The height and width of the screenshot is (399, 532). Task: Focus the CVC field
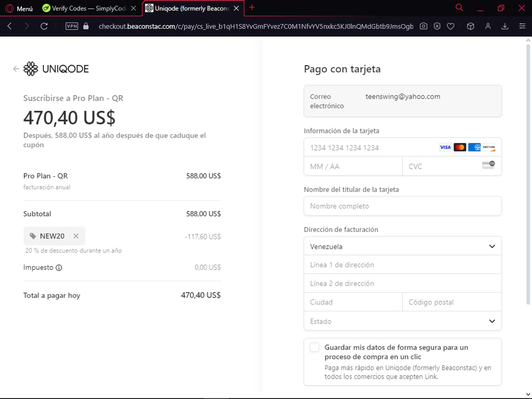pyautogui.click(x=452, y=166)
